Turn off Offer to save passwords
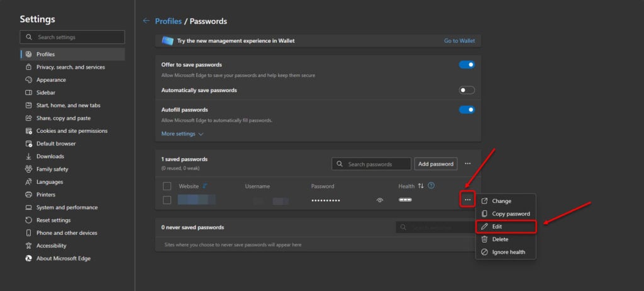The height and width of the screenshot is (291, 644). coord(467,65)
